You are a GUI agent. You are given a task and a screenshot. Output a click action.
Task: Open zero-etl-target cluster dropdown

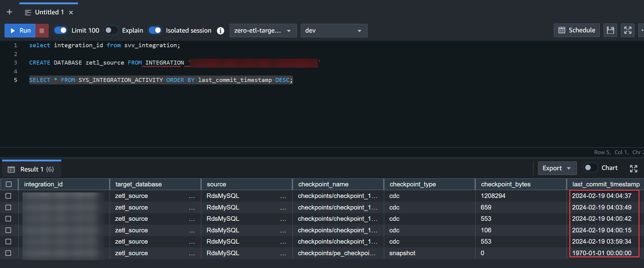(x=263, y=30)
